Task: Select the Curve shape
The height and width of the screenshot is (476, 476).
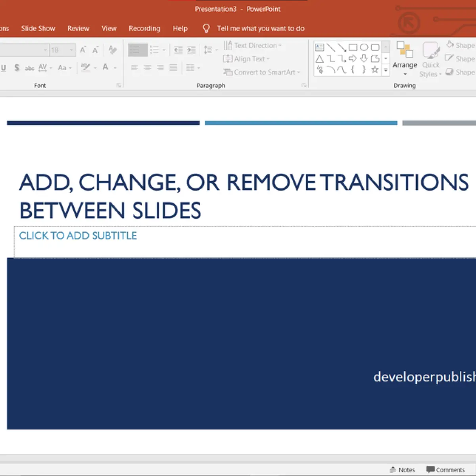Action: 342,70
